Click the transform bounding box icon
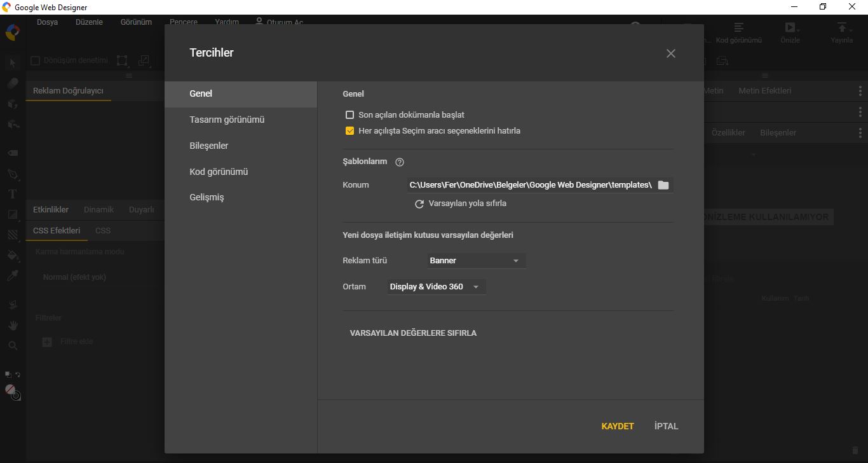 [x=122, y=60]
